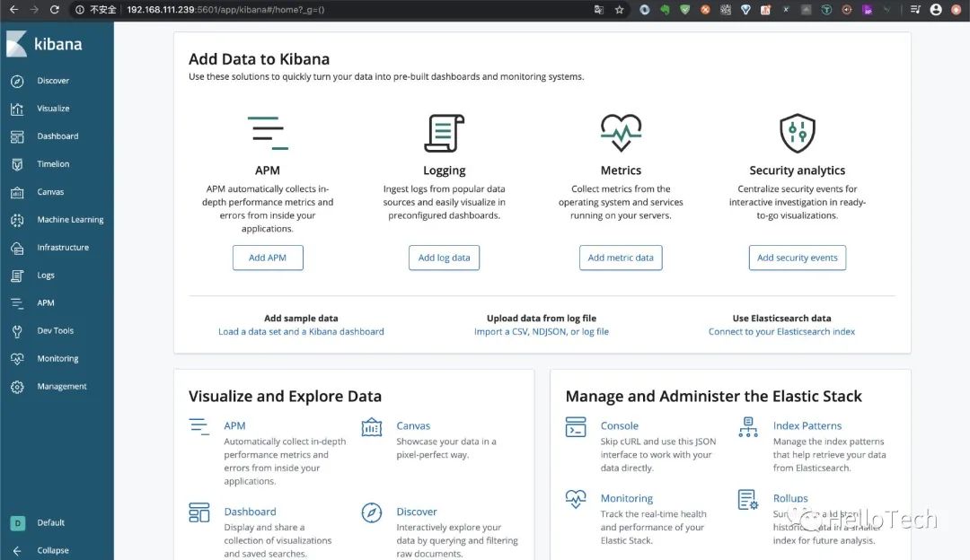Screen dimensions: 970x560
Task: Select Visualize in the sidebar menu
Action: tap(53, 109)
